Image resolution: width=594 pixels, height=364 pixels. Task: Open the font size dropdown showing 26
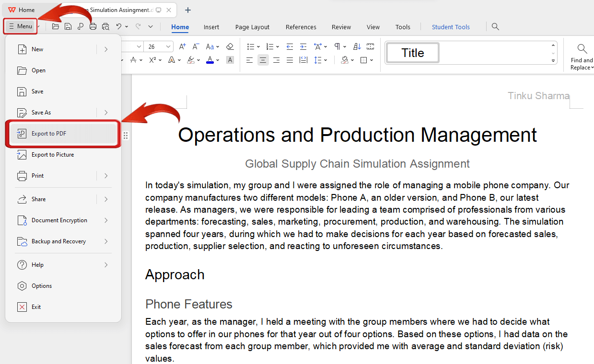click(x=169, y=46)
